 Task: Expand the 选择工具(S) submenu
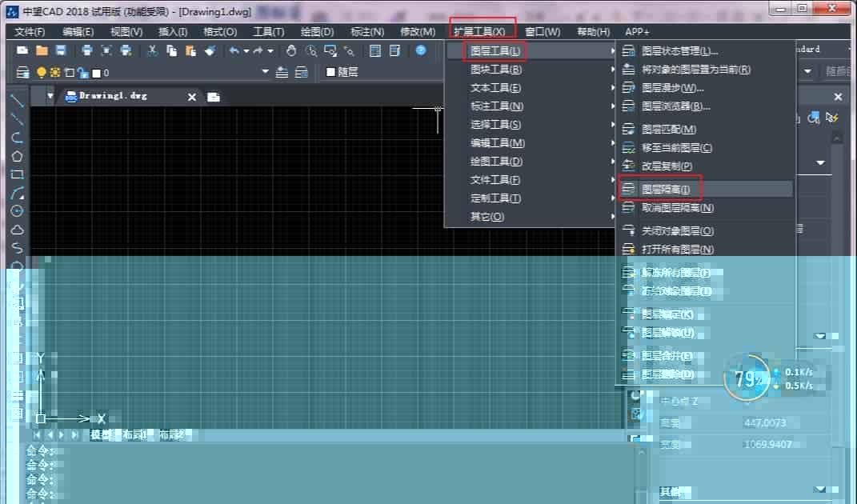531,125
